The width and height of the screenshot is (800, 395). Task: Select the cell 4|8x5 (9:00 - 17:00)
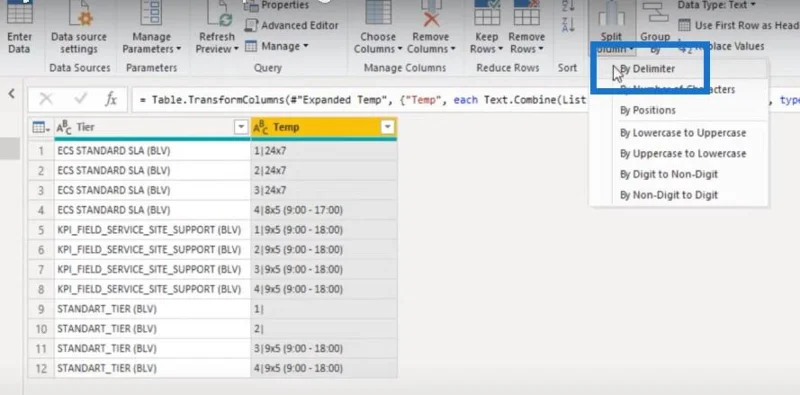point(323,210)
